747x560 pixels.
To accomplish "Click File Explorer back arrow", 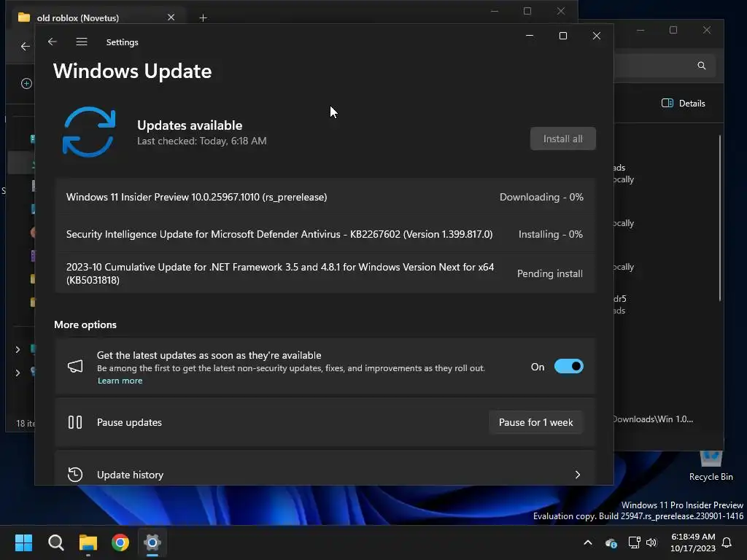I will click(26, 46).
